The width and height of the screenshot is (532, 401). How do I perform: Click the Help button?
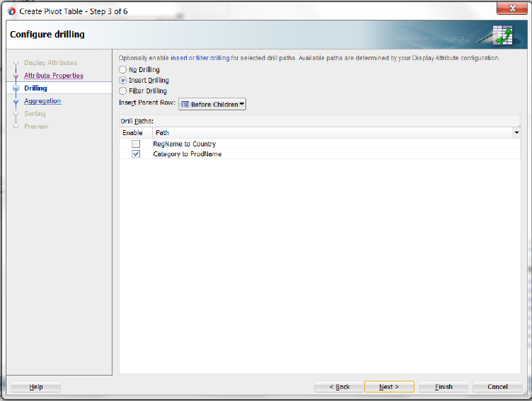pos(35,387)
